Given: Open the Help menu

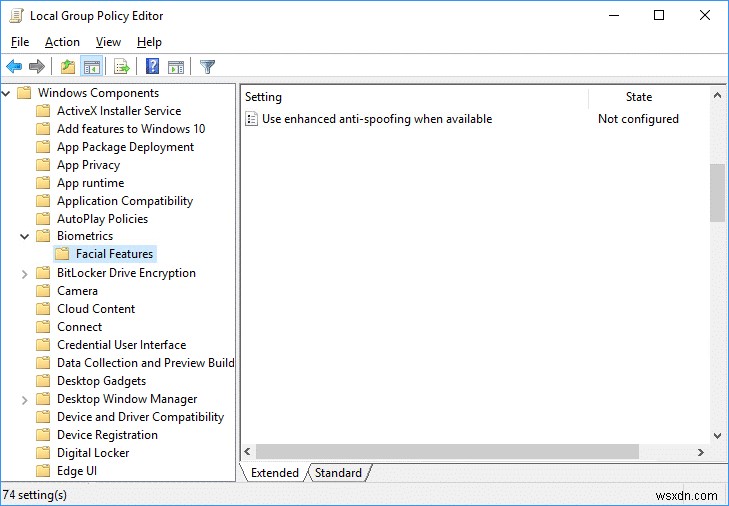Looking at the screenshot, I should point(149,42).
